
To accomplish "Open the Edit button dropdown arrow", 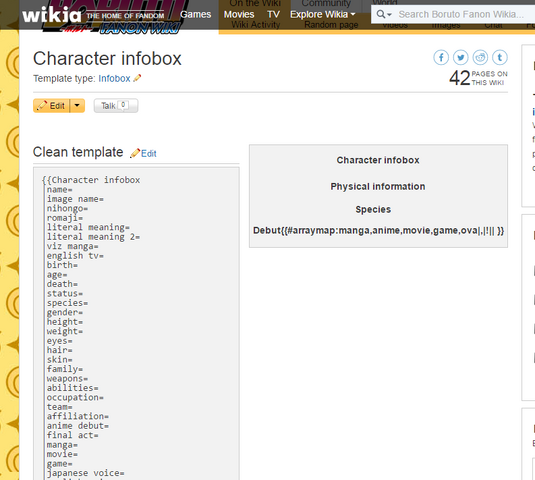I will [77, 106].
